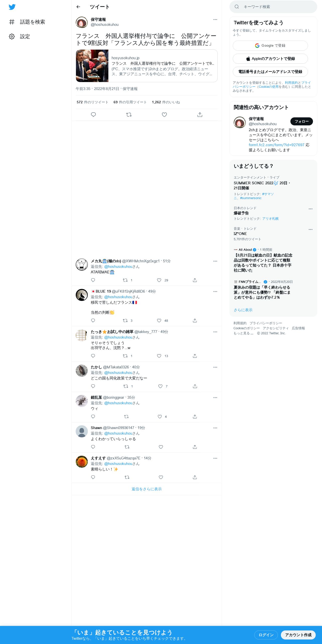Follow 保守速報 with フォロー button
This screenshot has width=322, height=644.
pyautogui.click(x=301, y=121)
